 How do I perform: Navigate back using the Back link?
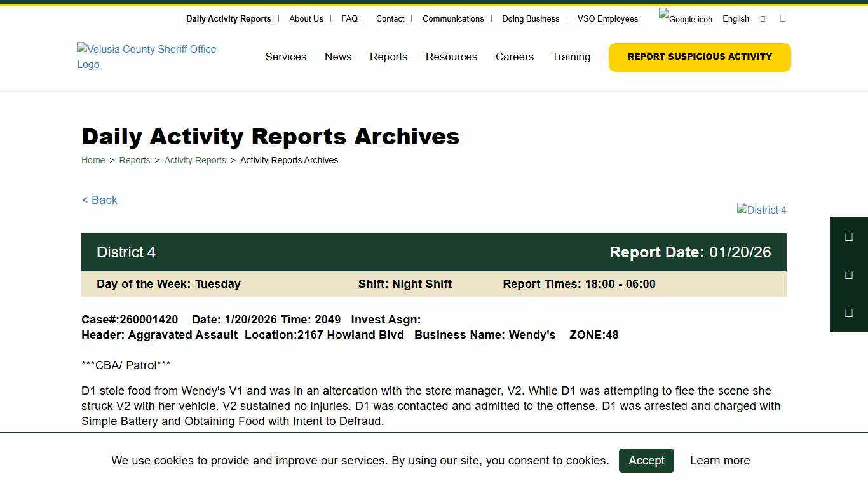(x=99, y=200)
